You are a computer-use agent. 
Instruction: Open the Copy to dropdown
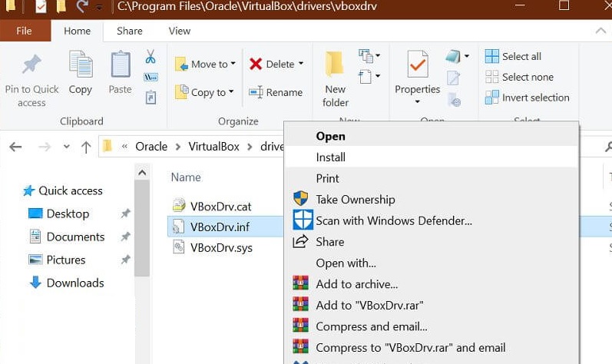[x=204, y=92]
